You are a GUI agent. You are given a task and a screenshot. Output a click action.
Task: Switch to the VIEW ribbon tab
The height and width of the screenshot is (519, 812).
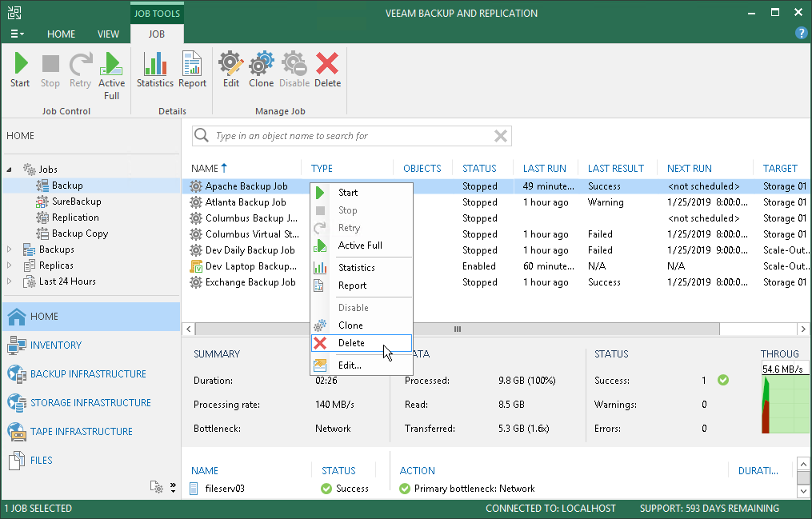click(108, 34)
